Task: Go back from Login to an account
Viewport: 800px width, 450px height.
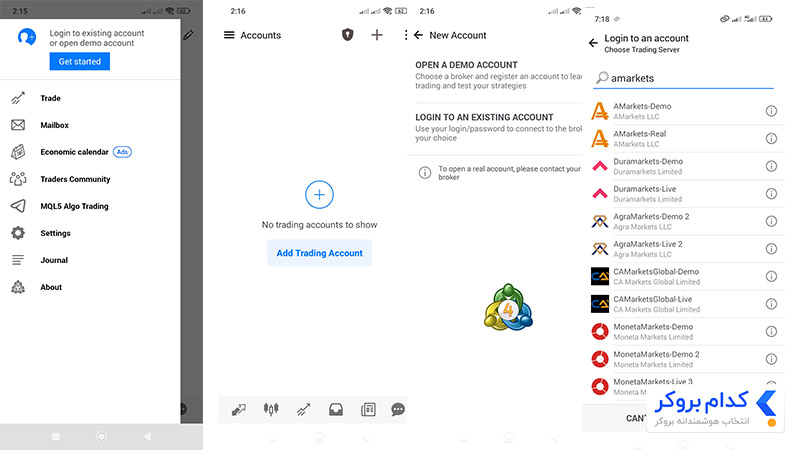Action: 593,43
